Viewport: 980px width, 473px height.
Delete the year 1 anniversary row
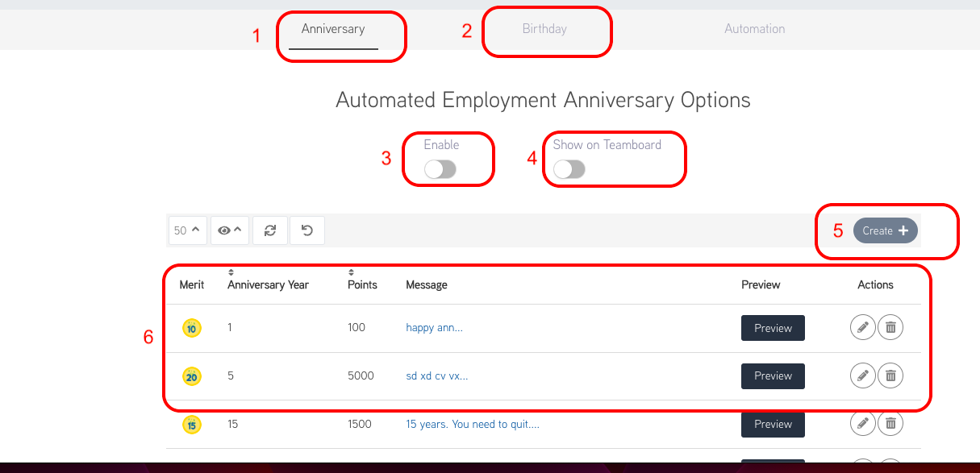click(x=890, y=328)
